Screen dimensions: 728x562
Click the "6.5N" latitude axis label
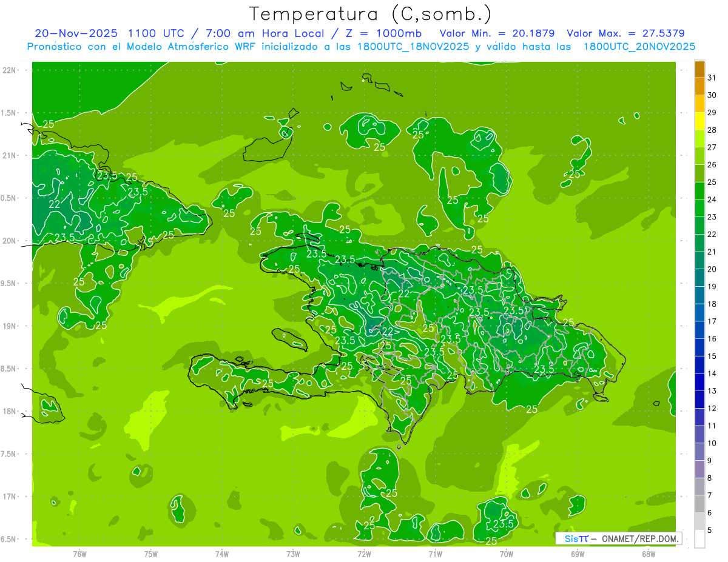click(x=10, y=540)
